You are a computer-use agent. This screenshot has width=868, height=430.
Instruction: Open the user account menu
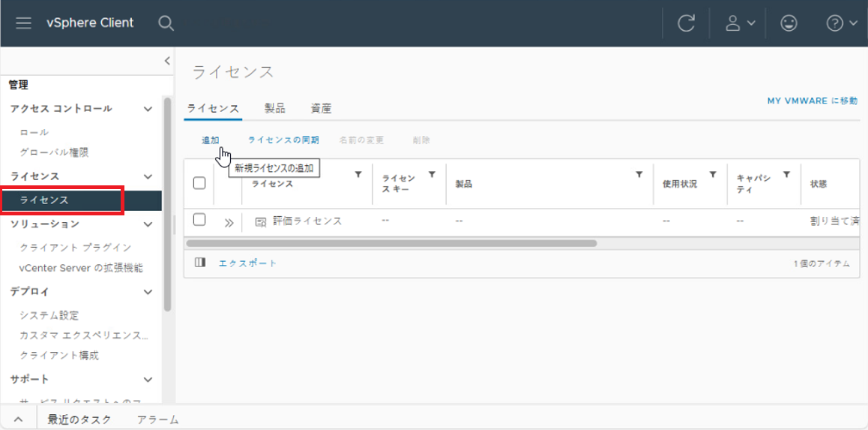tap(740, 23)
